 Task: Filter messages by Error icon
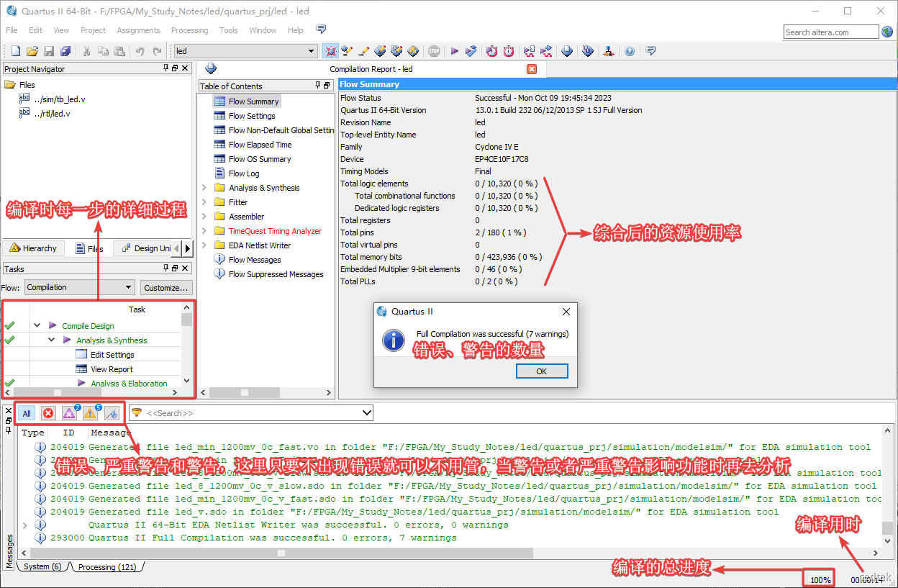(48, 413)
